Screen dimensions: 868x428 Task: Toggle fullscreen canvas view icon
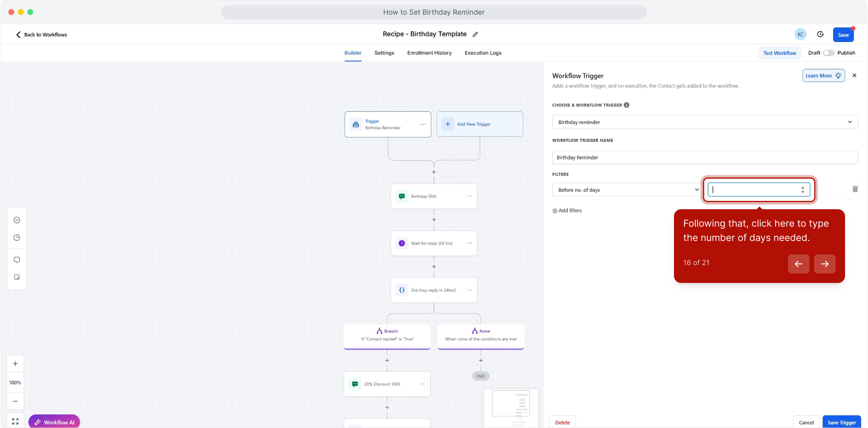15,421
